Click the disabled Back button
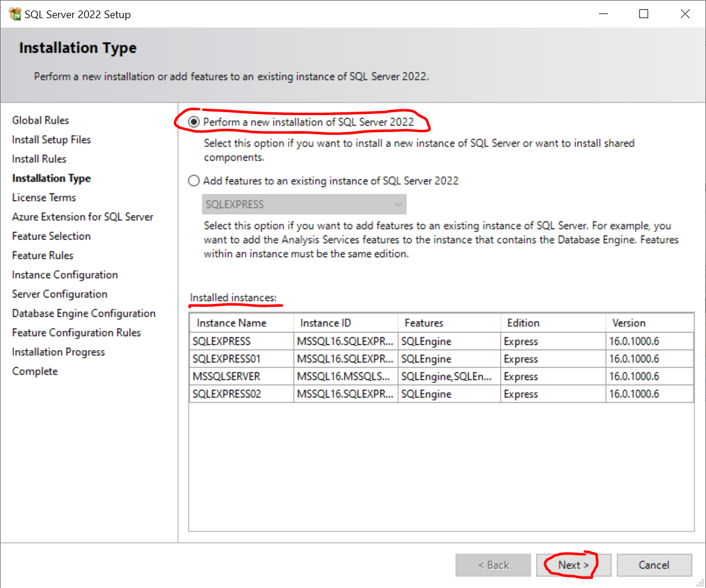The image size is (706, 588). pyautogui.click(x=493, y=565)
